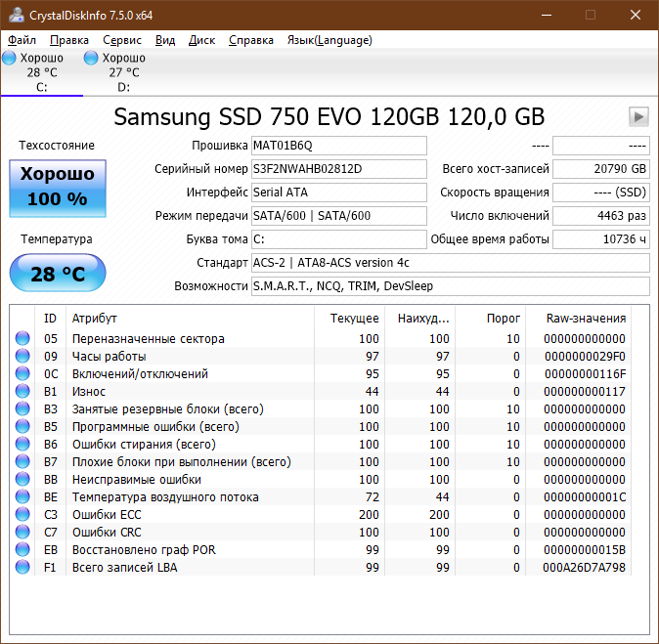Click the Атрибут column header
This screenshot has height=644, width=659.
point(190,319)
